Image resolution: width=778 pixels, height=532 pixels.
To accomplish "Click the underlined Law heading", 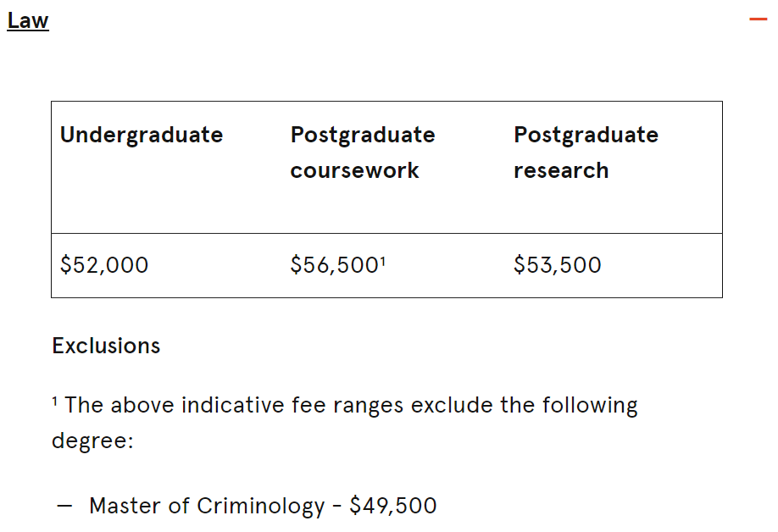I will [28, 21].
